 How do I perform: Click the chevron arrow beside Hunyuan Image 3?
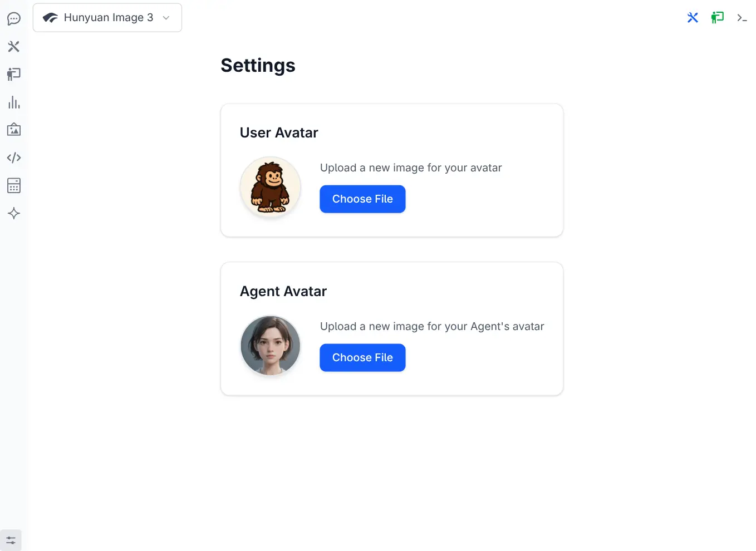coord(166,18)
